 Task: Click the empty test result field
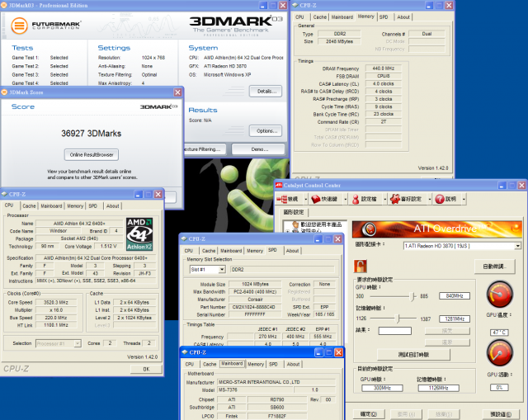[x=394, y=331]
